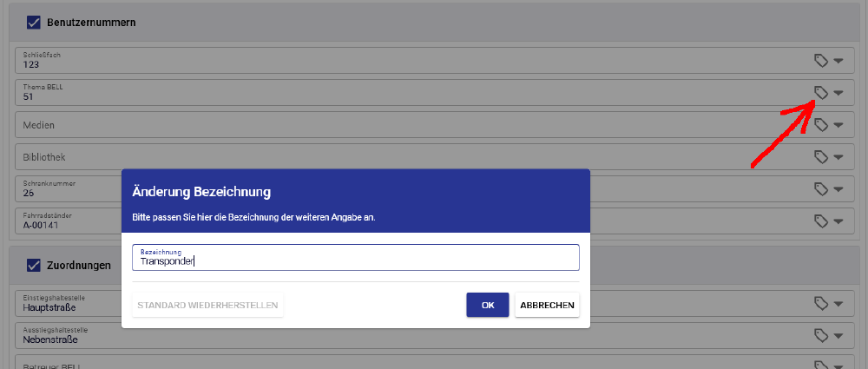The width and height of the screenshot is (868, 369).
Task: Select the tag icon for Ausstiegshaltestelle
Action: pyautogui.click(x=820, y=335)
